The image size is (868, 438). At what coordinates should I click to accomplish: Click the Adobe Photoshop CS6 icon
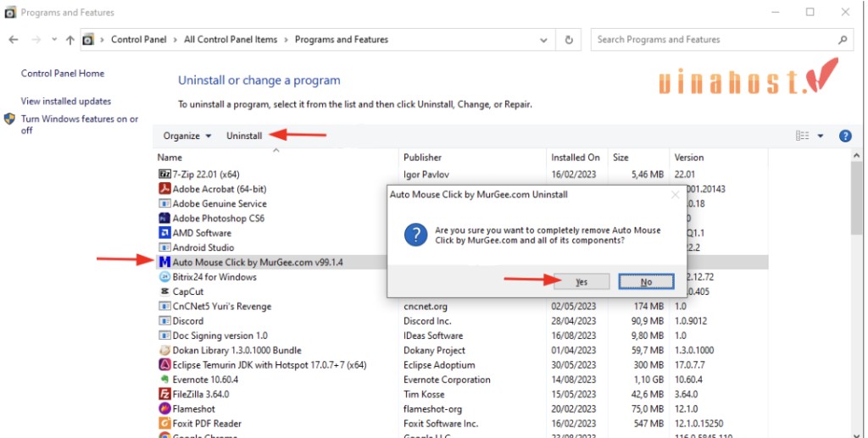pyautogui.click(x=164, y=218)
